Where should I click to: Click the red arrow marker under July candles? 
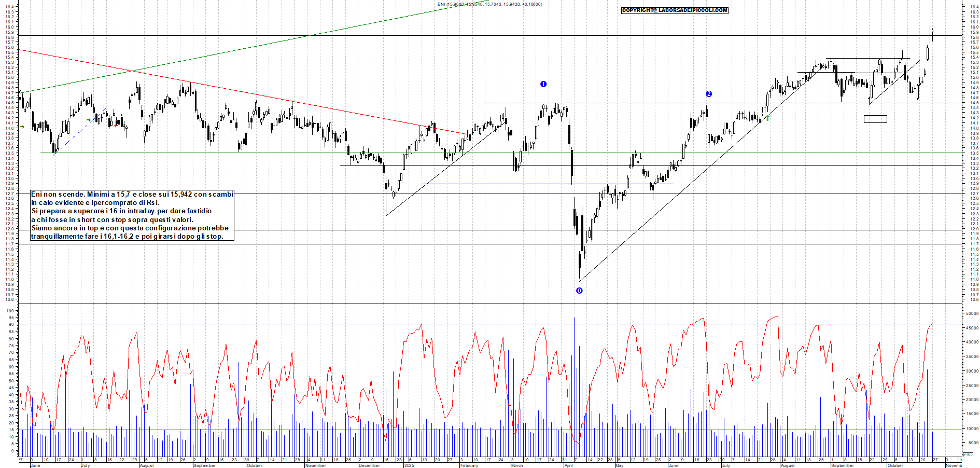[116, 125]
